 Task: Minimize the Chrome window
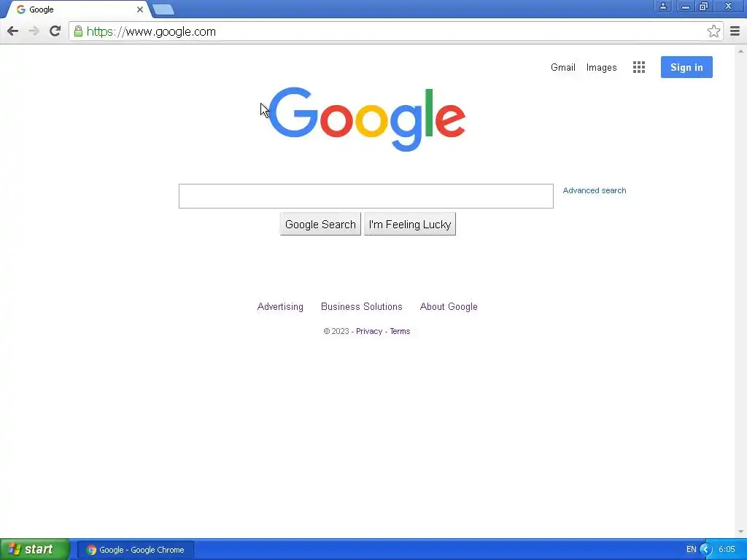coord(685,6)
